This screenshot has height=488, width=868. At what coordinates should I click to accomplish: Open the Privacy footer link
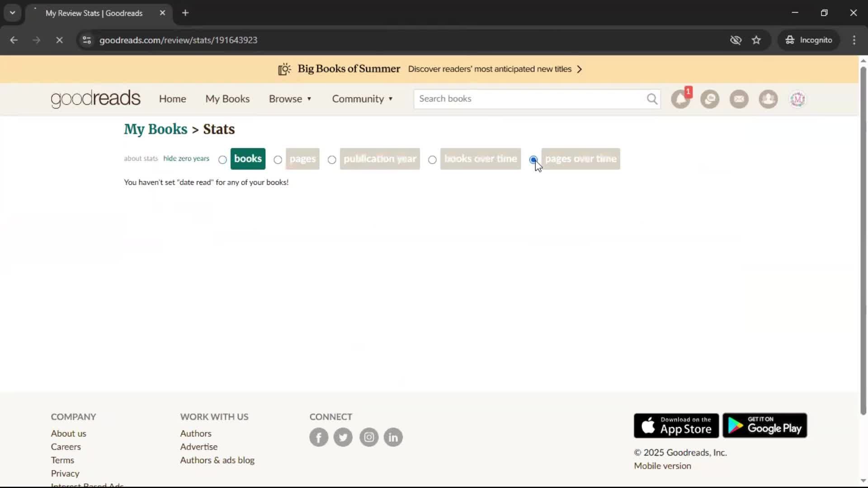coord(65,474)
